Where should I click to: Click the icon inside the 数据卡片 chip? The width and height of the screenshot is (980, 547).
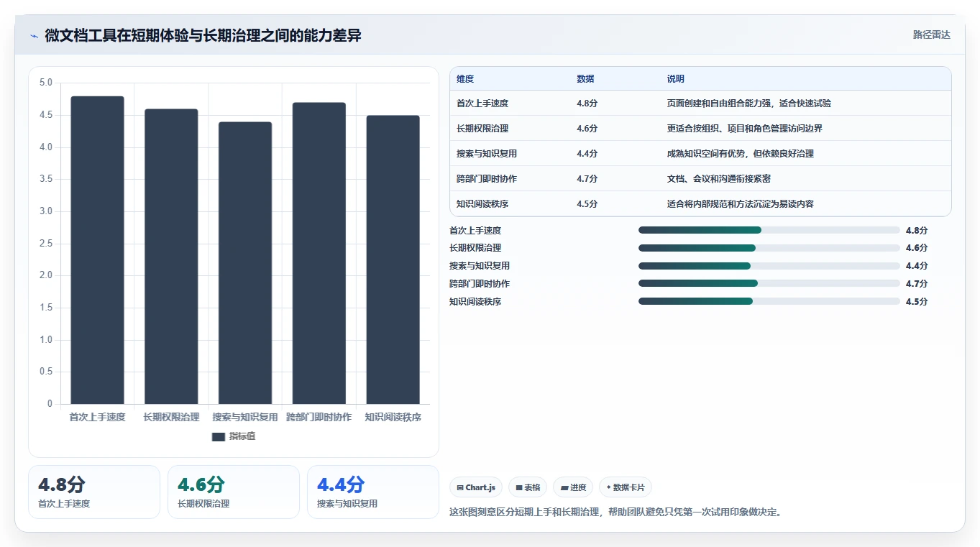pyautogui.click(x=608, y=487)
